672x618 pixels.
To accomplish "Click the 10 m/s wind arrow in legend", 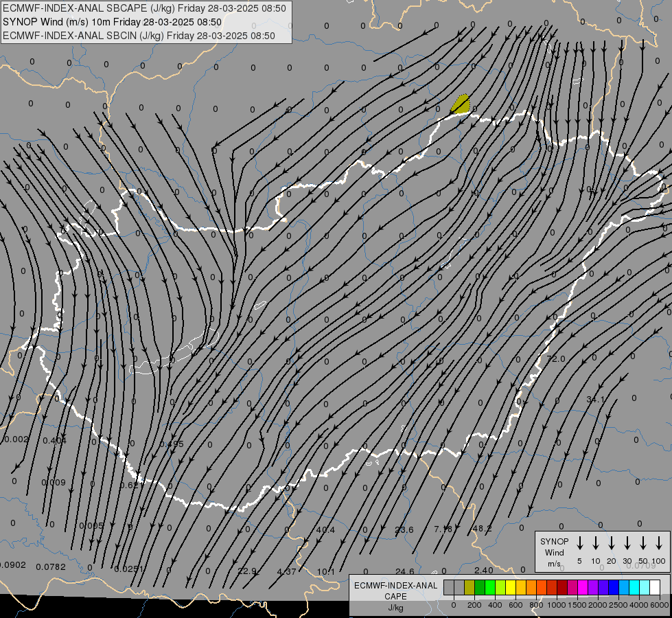I will [596, 543].
